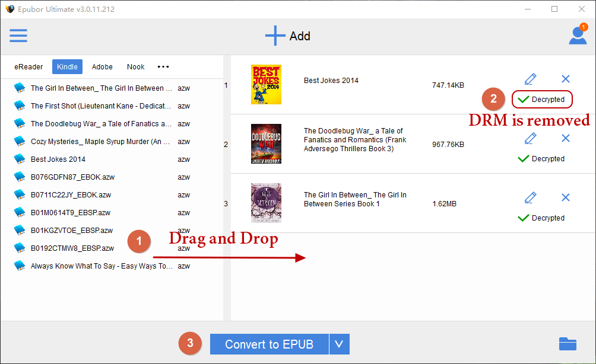
Task: Open the output folder icon
Action: point(568,344)
